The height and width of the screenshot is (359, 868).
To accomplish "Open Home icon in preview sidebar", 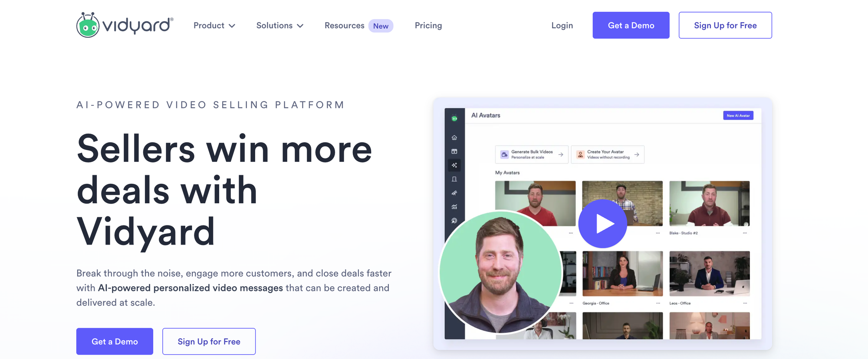I will coord(454,137).
